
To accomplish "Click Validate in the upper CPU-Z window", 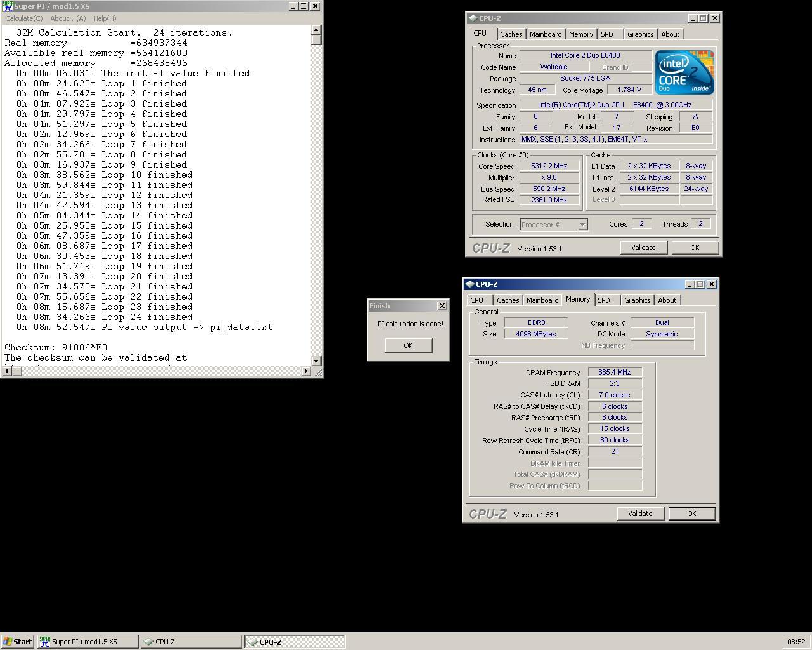I will coord(643,248).
